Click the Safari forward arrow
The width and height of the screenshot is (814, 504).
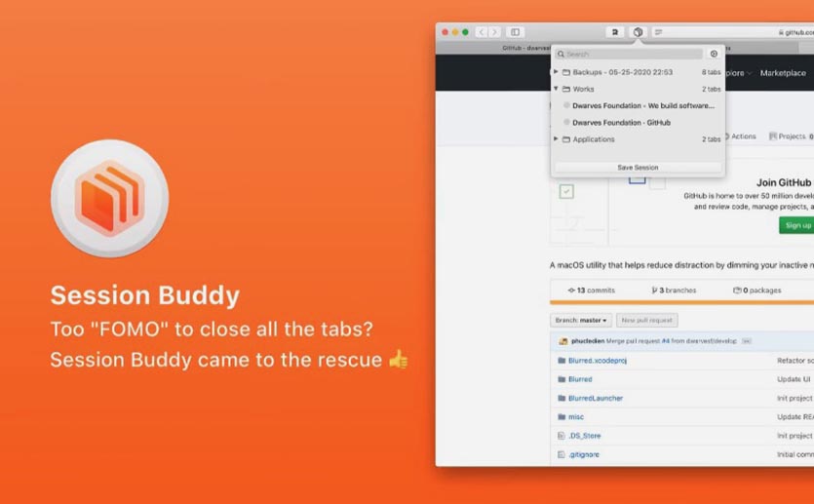click(x=494, y=32)
